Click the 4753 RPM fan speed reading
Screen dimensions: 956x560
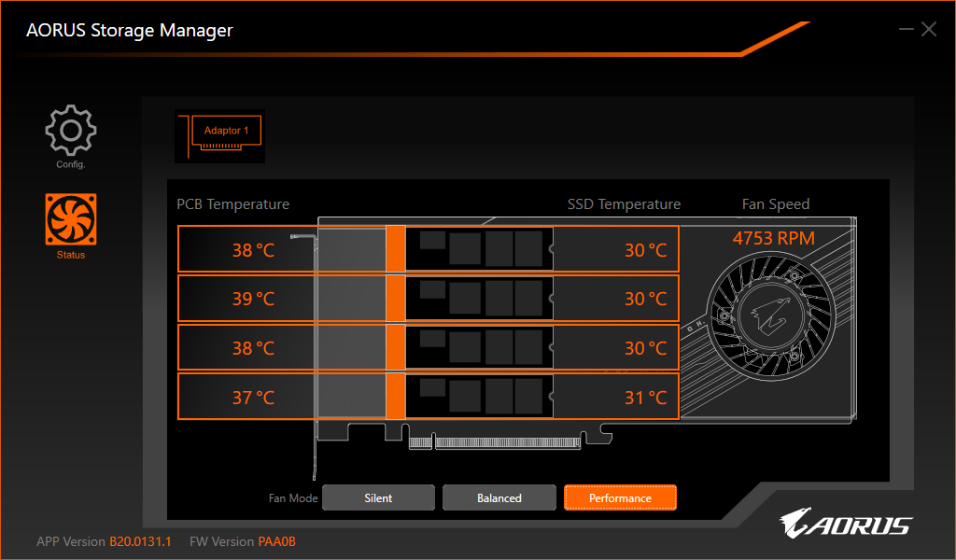(x=773, y=238)
